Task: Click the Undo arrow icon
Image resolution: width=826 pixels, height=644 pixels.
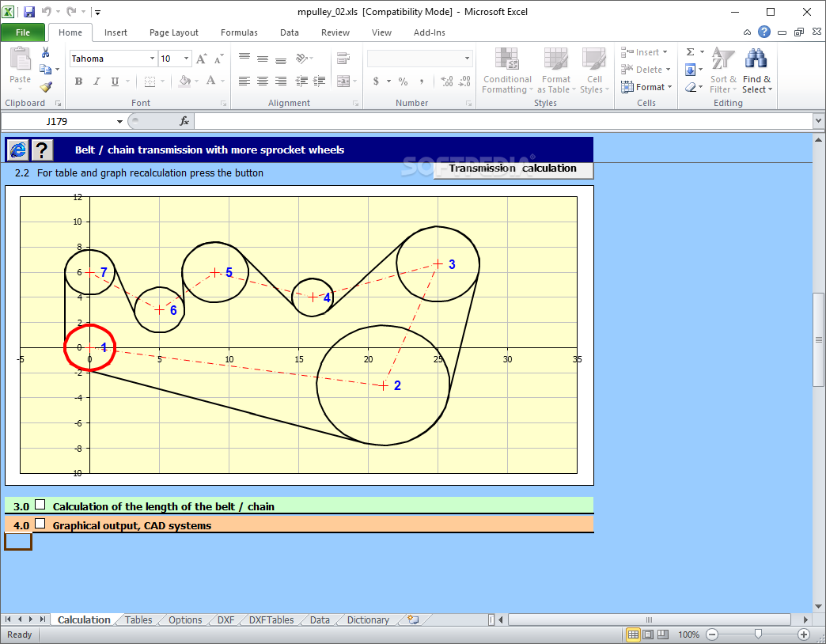Action: (47, 12)
